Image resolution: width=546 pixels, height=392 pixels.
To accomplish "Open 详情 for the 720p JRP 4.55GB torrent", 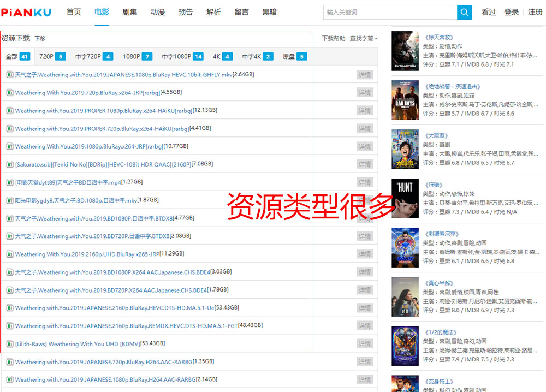I will tap(365, 93).
